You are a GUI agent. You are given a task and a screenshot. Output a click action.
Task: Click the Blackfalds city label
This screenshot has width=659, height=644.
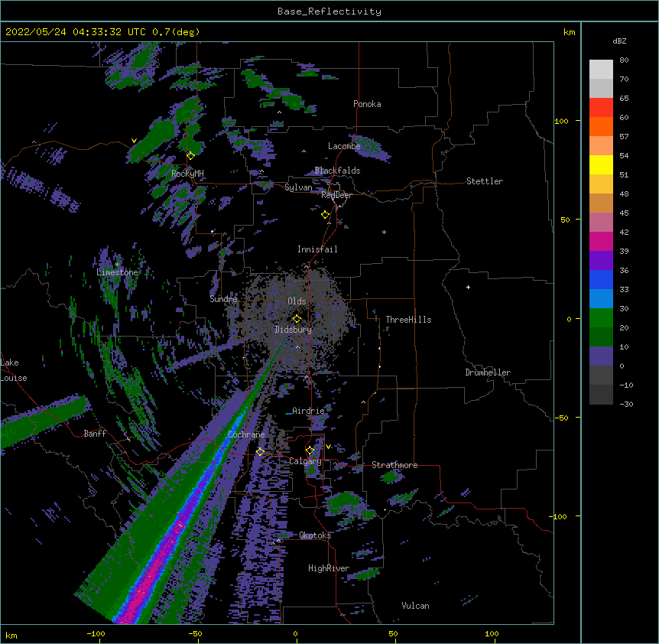pyautogui.click(x=337, y=171)
